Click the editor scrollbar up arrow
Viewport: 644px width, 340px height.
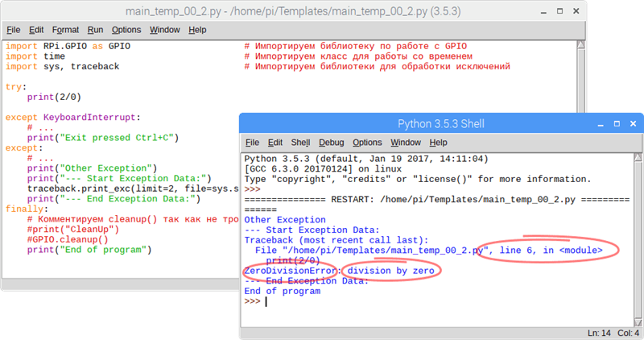[x=580, y=44]
